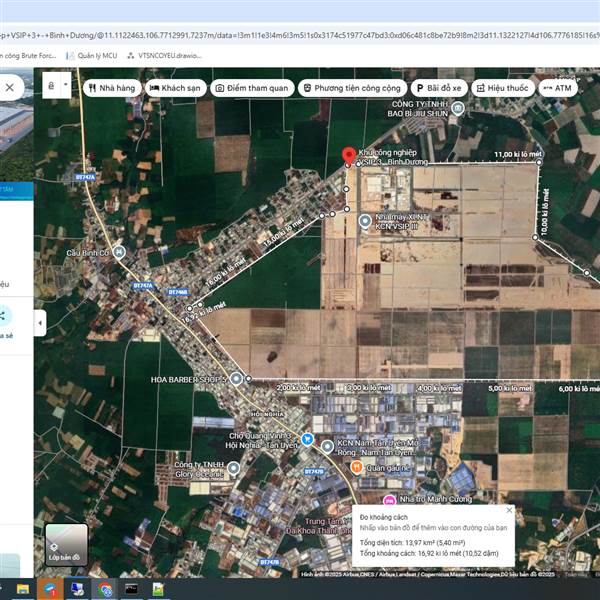
Task: Toggle the ATM filter chip
Action: (557, 88)
